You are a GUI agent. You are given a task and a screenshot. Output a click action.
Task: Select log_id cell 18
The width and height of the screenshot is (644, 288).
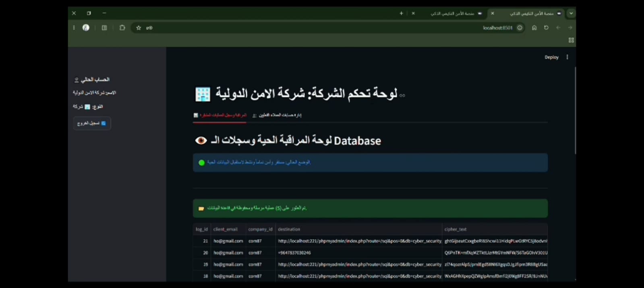click(202, 276)
